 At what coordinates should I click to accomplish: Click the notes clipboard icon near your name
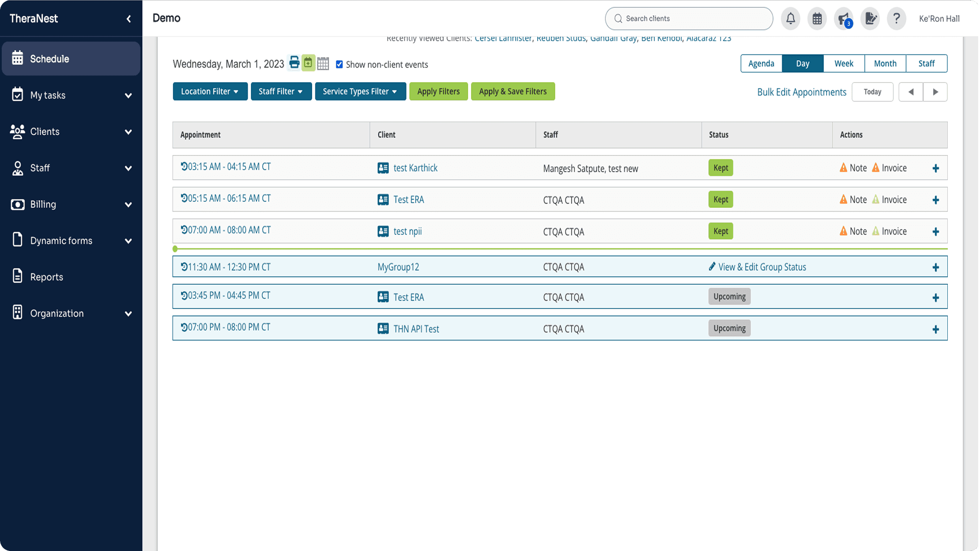pyautogui.click(x=870, y=19)
